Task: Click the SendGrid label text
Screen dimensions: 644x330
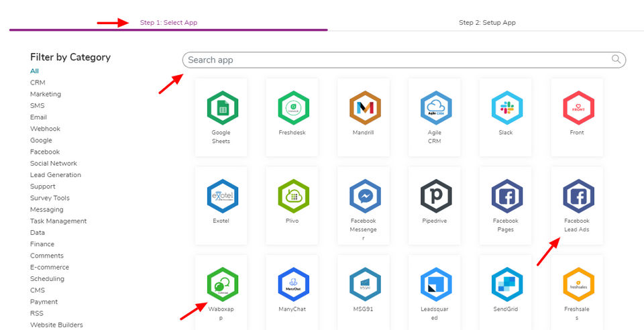Action: (506, 309)
